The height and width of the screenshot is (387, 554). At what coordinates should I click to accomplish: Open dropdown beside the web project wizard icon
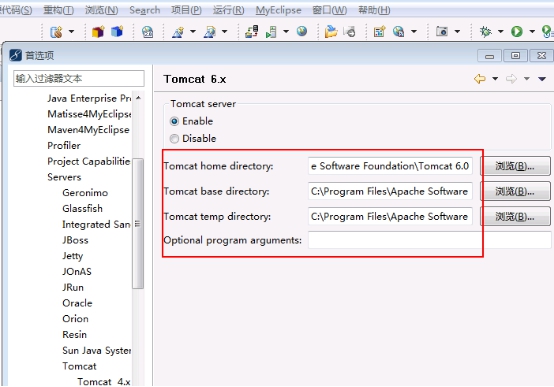pyautogui.click(x=193, y=31)
